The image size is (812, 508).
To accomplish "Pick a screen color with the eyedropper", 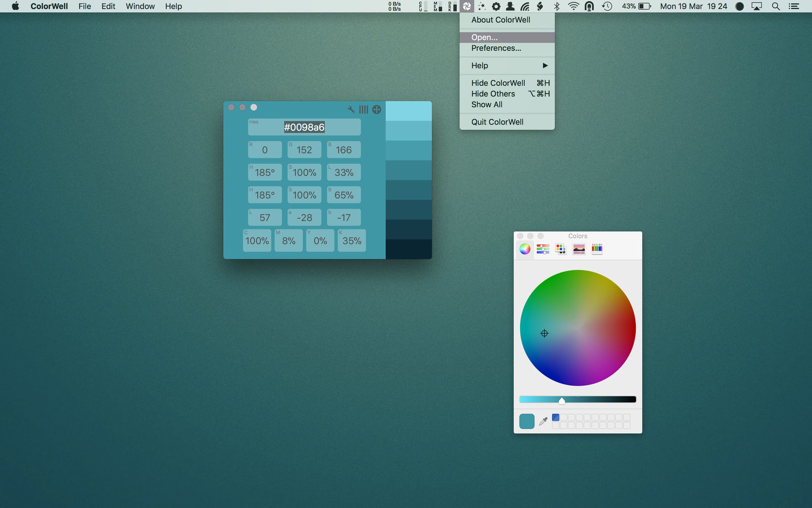I will tap(543, 421).
